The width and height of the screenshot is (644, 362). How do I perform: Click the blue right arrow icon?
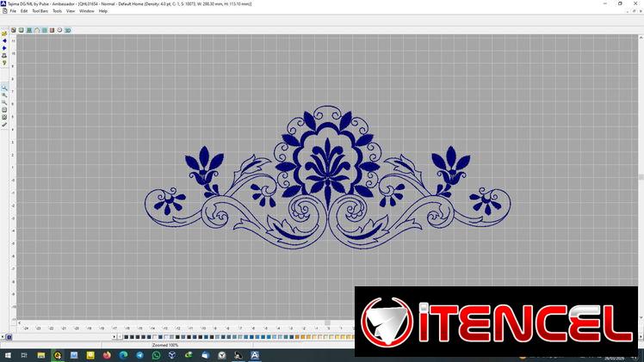[4, 48]
